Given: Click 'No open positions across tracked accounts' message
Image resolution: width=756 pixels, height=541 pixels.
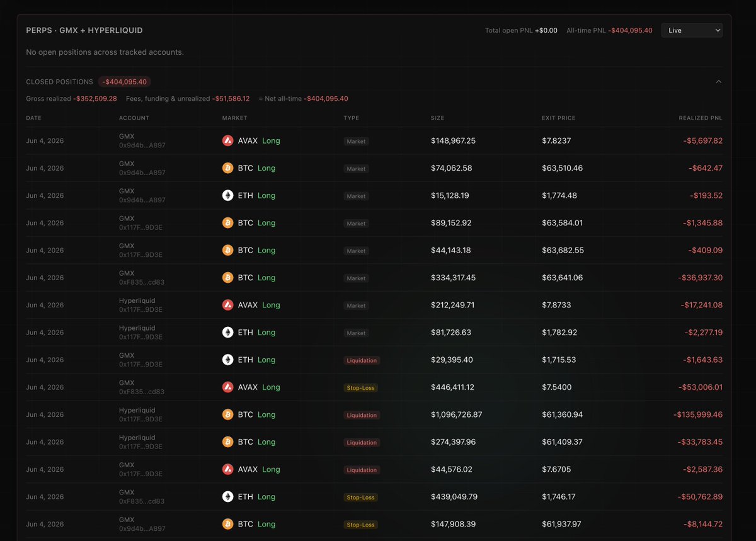Looking at the screenshot, I should point(105,52).
